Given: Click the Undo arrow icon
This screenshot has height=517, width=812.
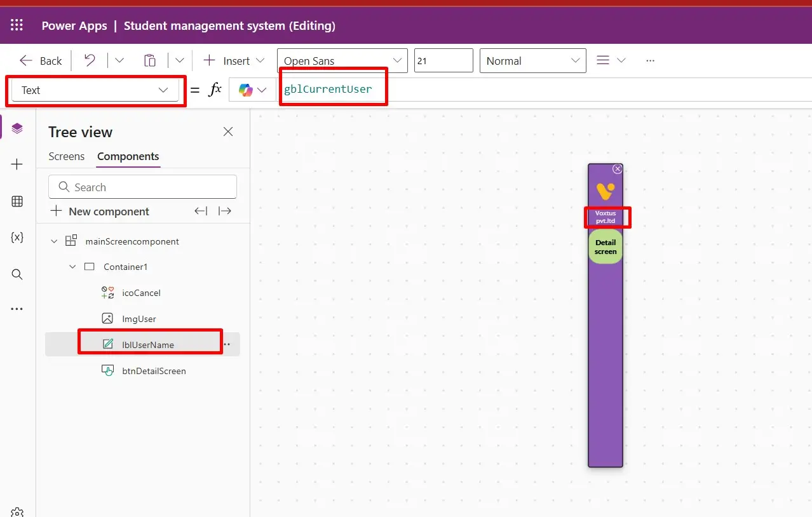Looking at the screenshot, I should pyautogui.click(x=90, y=60).
